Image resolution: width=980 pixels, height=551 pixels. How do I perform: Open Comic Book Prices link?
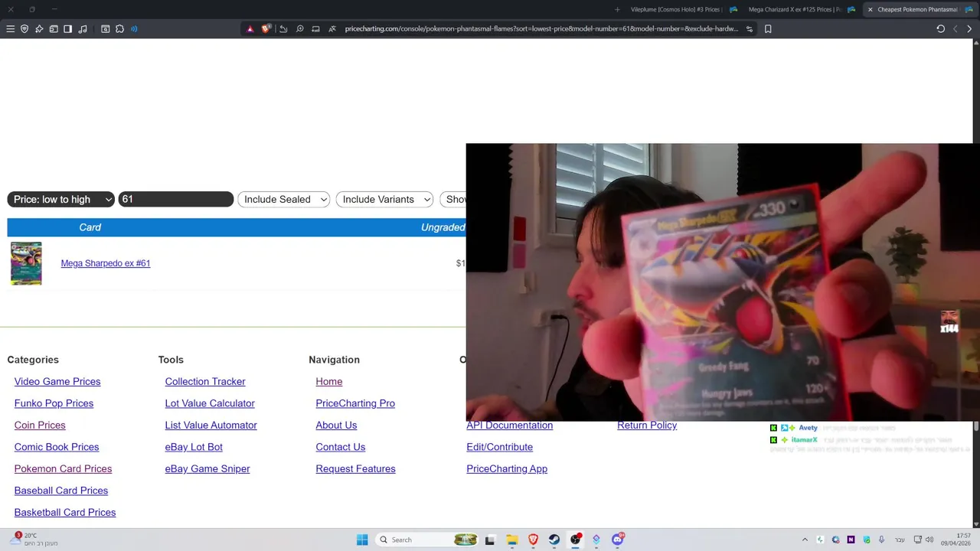point(57,447)
